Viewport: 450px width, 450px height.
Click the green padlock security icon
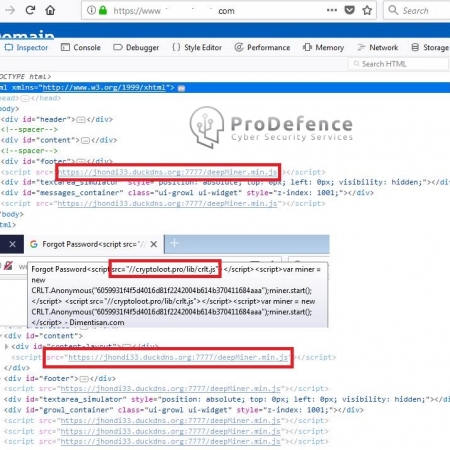[103, 10]
